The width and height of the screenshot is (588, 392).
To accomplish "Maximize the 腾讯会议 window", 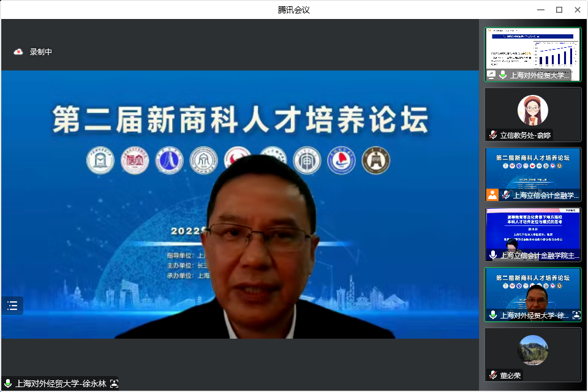I will [559, 9].
